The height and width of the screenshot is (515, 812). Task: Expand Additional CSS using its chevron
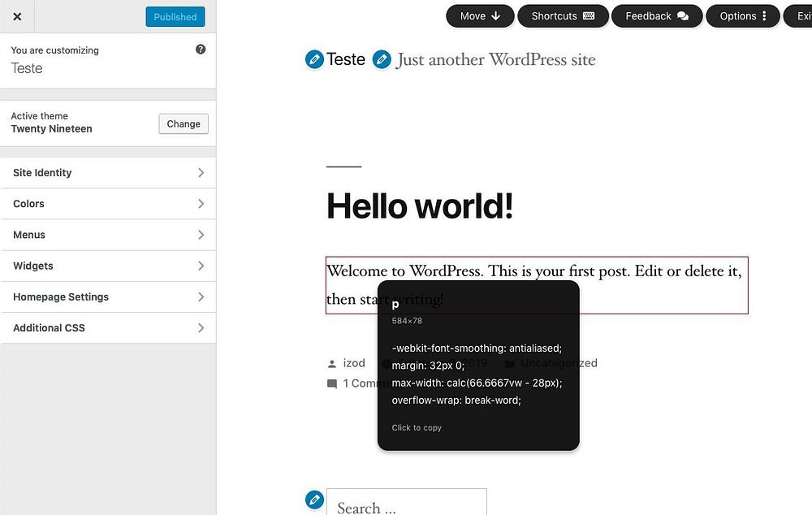click(201, 328)
